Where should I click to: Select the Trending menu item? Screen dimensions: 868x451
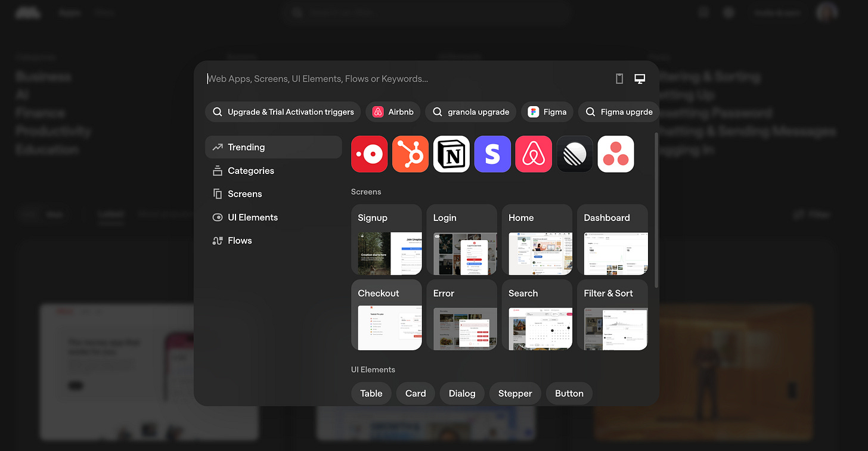274,147
